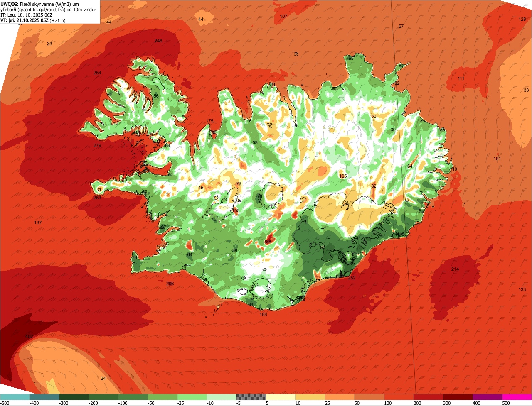532x406 pixels.
Task: Select the -200 to -100 green legend swatch
Action: click(103, 397)
